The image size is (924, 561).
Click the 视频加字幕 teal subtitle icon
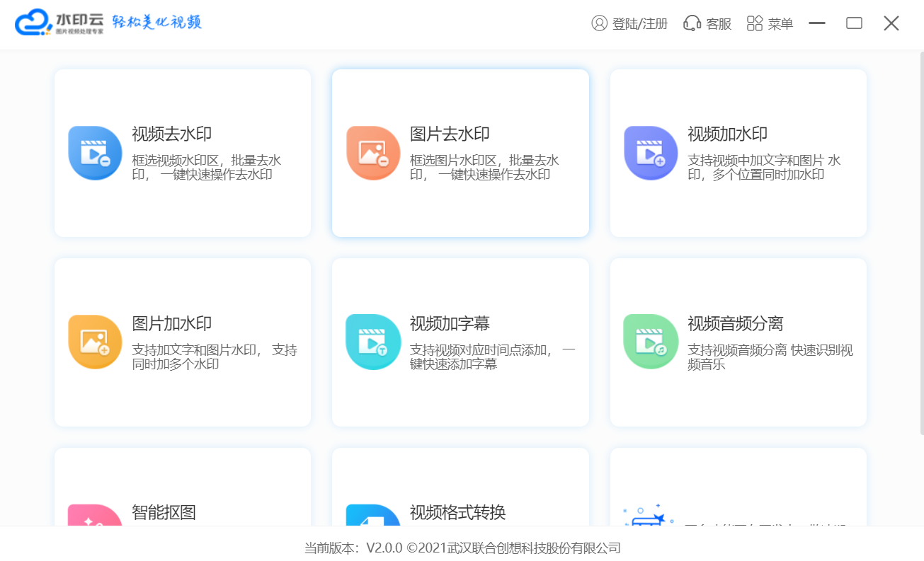(x=373, y=342)
